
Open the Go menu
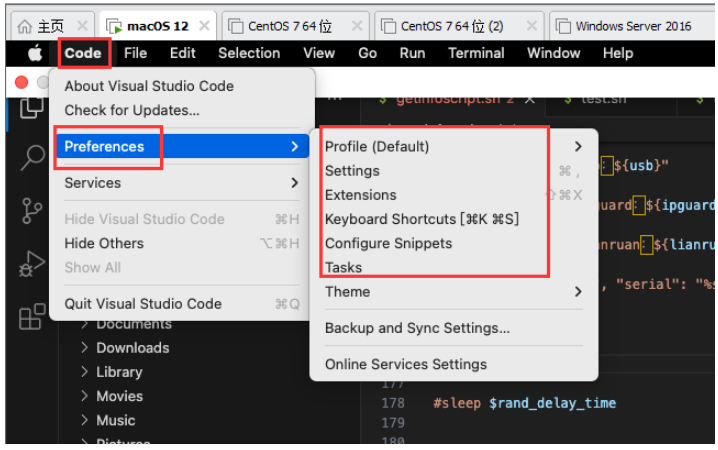tap(367, 53)
